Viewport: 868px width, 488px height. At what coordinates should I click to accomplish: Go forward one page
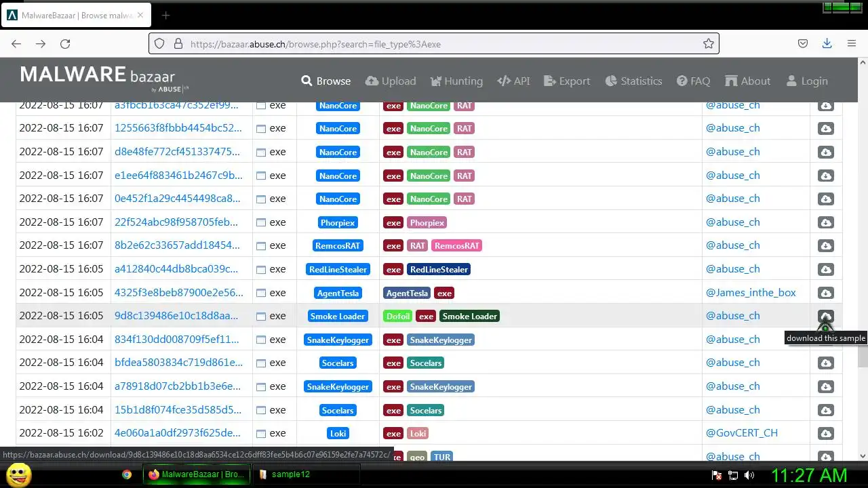tap(41, 43)
